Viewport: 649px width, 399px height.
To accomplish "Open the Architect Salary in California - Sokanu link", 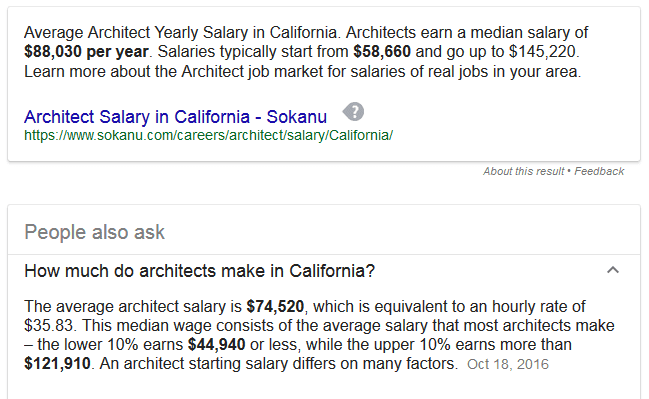I will [175, 117].
